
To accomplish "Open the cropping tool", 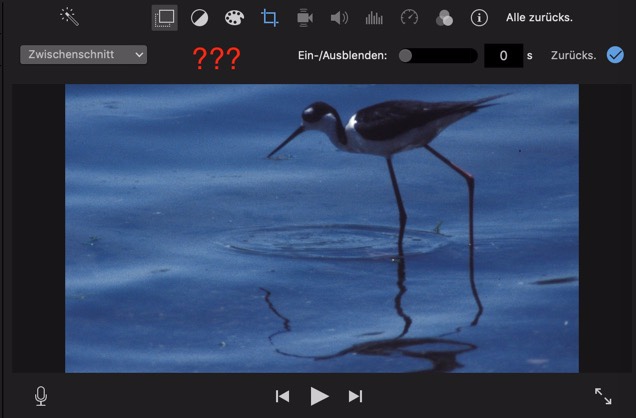I will 269,18.
